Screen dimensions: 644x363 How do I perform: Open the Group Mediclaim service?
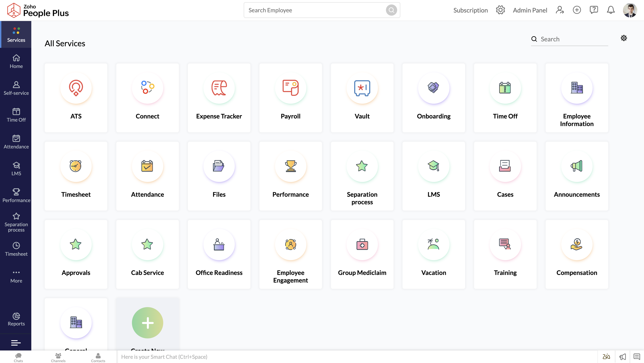pyautogui.click(x=362, y=254)
